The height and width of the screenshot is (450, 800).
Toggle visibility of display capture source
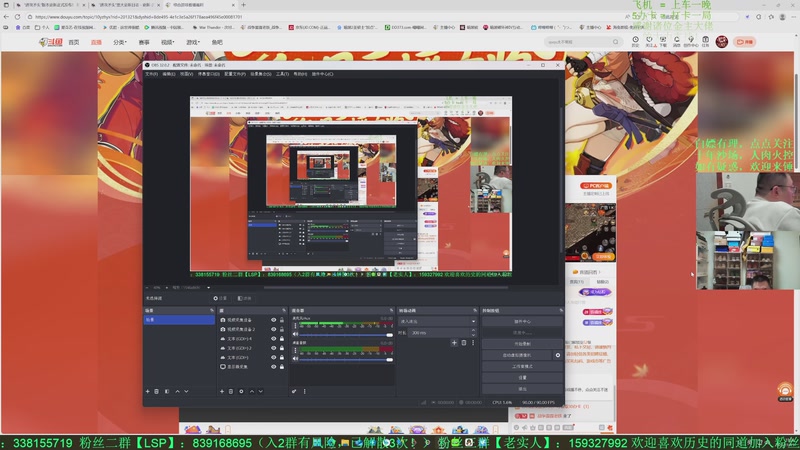(x=273, y=367)
